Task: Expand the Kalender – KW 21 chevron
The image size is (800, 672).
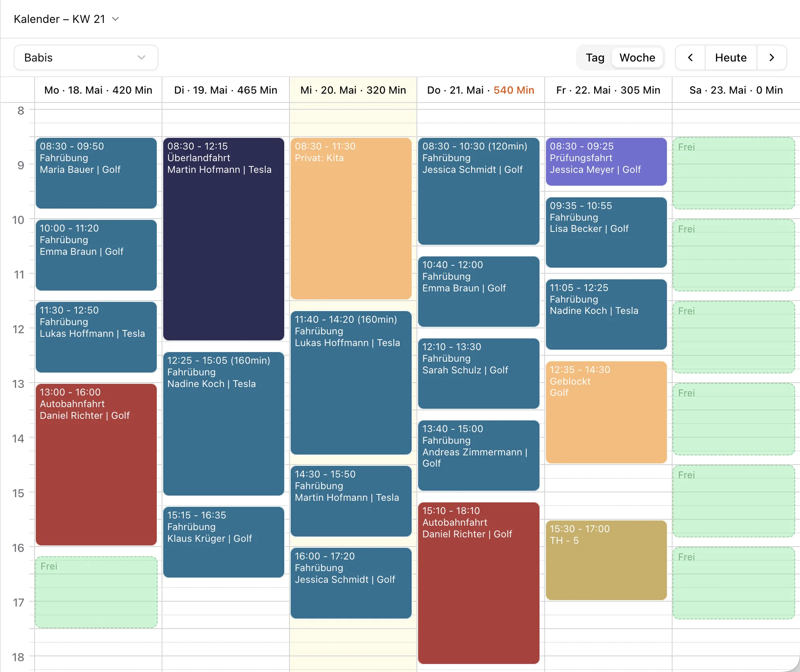Action: [x=115, y=19]
